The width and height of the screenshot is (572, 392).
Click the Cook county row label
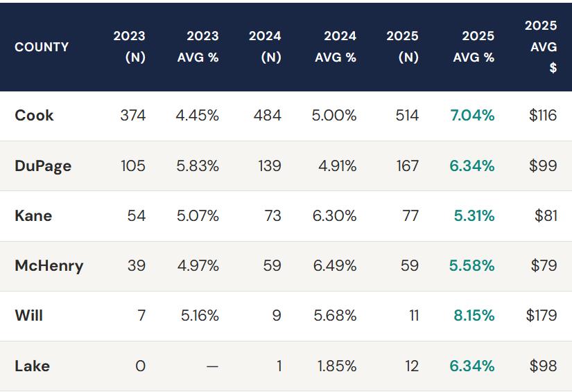tap(34, 116)
